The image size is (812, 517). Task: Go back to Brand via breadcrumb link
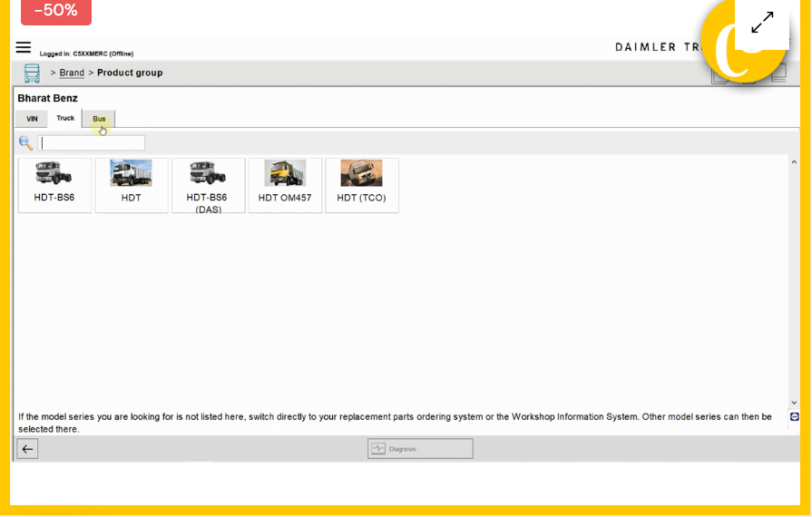(72, 73)
